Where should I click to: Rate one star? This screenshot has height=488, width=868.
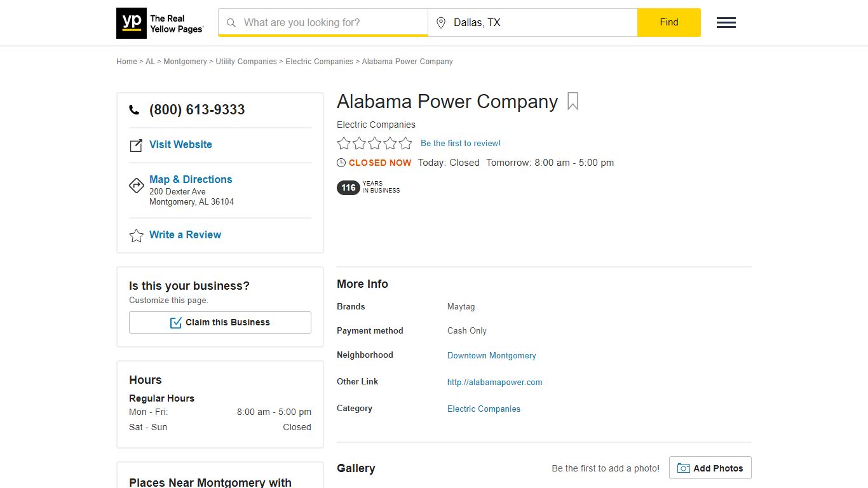344,144
